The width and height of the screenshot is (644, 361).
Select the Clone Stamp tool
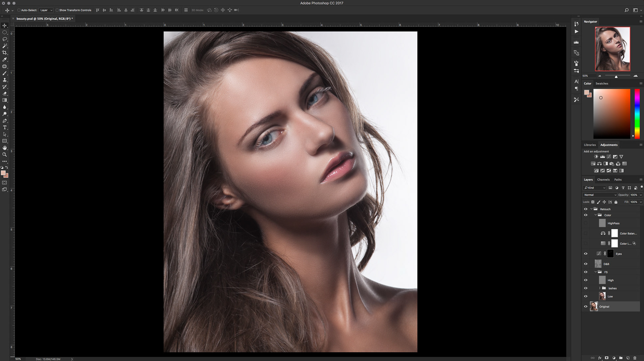(x=5, y=80)
